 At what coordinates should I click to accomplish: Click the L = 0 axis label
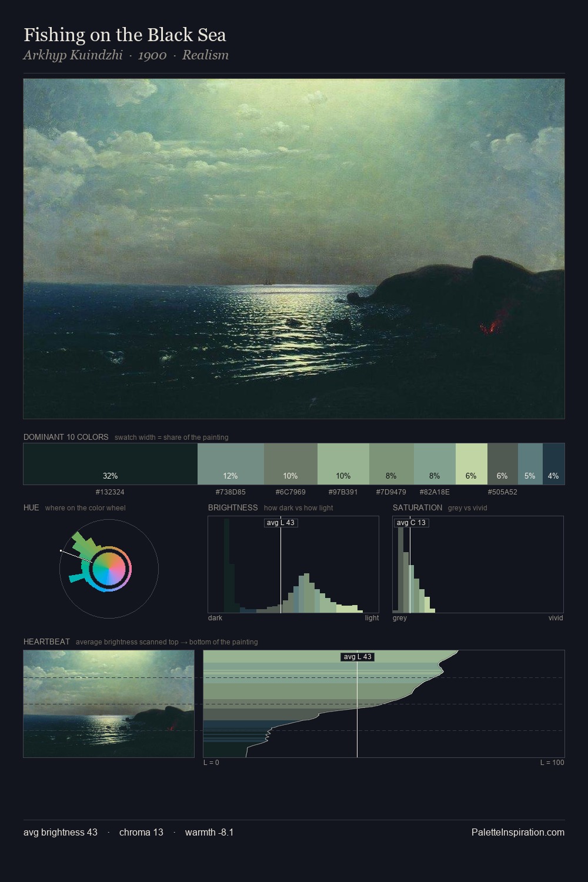click(211, 763)
